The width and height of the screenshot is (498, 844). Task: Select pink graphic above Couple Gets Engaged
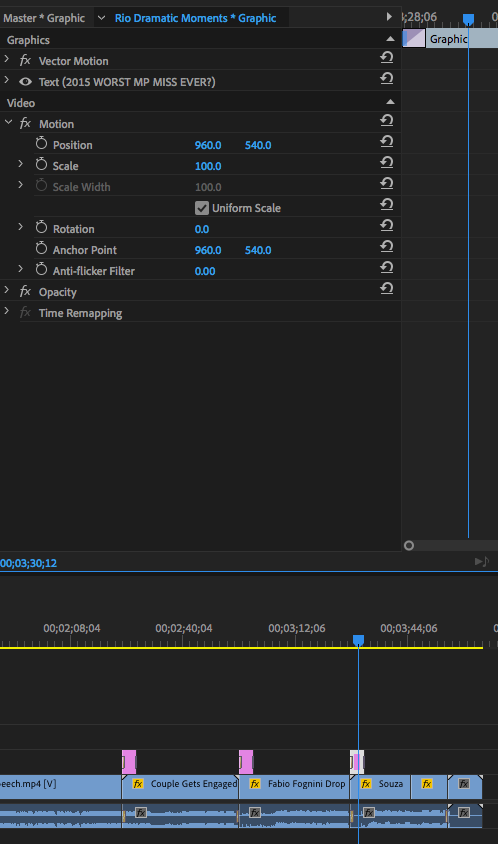[129, 762]
